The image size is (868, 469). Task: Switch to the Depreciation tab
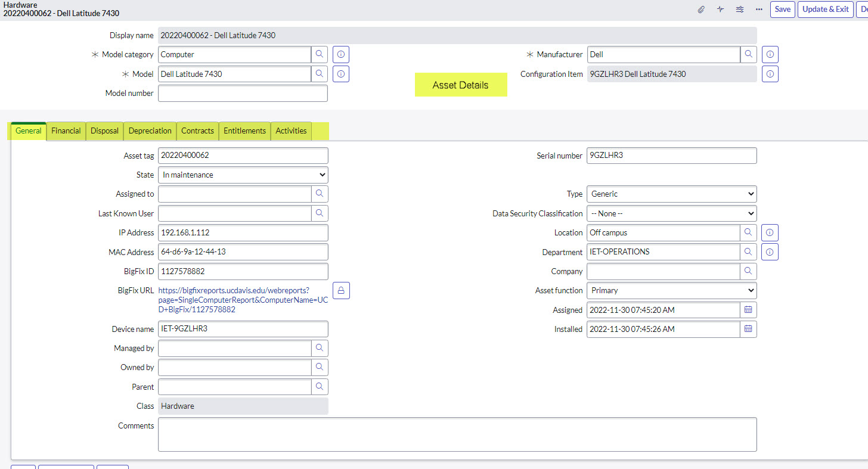(x=150, y=131)
